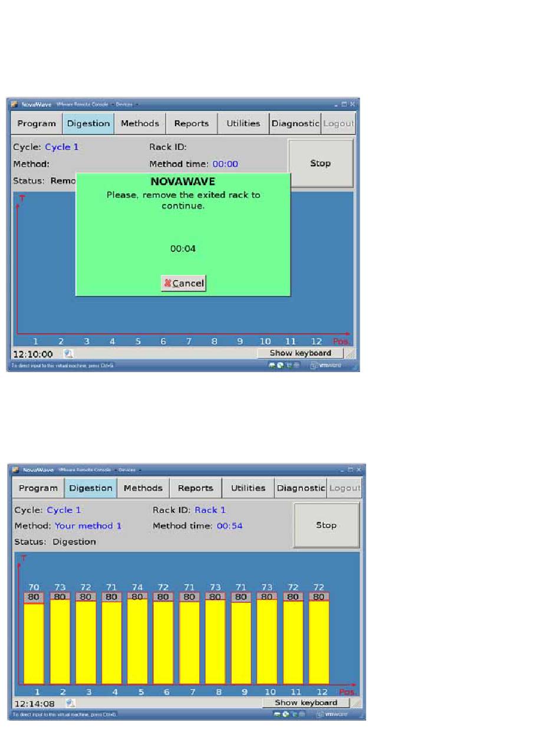Screen dimensions: 560x743
Task: Click the yellow bar at position 11
Action: click(x=293, y=642)
